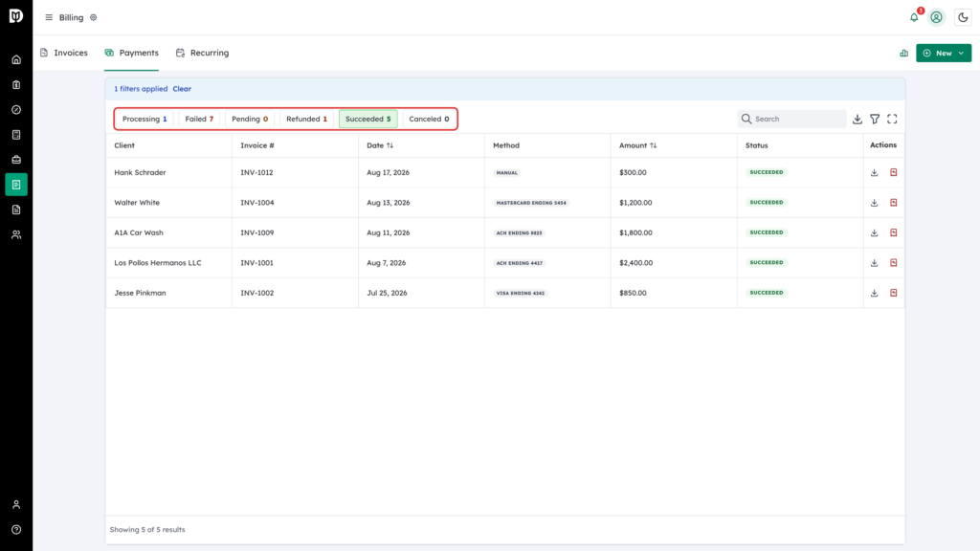Open the people icon in the sidebar
The width and height of the screenshot is (980, 551).
pos(16,235)
